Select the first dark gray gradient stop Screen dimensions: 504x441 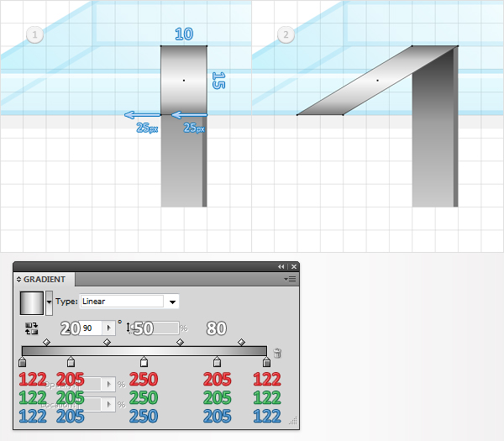point(22,362)
